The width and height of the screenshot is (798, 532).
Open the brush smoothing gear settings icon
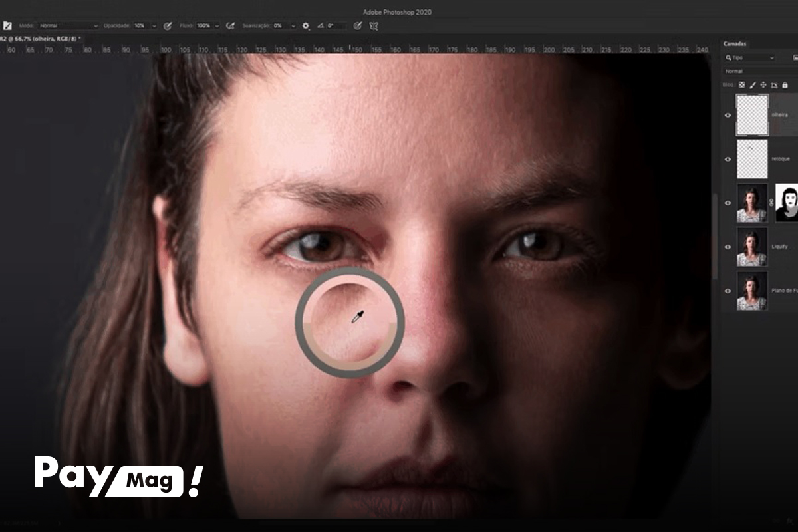click(305, 27)
